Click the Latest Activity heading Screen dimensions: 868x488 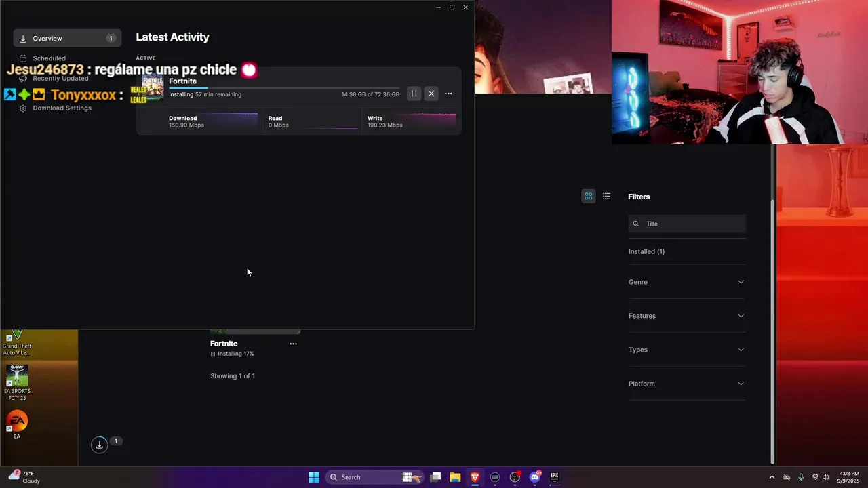tap(172, 37)
